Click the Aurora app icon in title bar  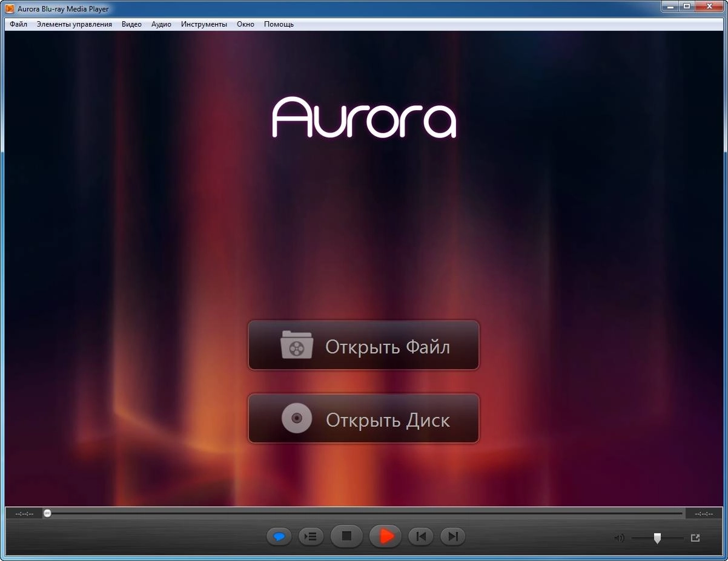(10, 8)
